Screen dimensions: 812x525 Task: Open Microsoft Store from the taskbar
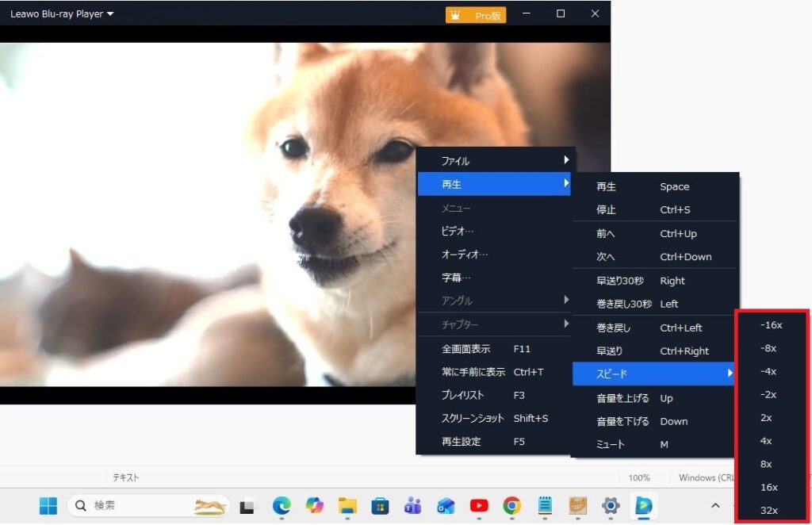coord(380,505)
